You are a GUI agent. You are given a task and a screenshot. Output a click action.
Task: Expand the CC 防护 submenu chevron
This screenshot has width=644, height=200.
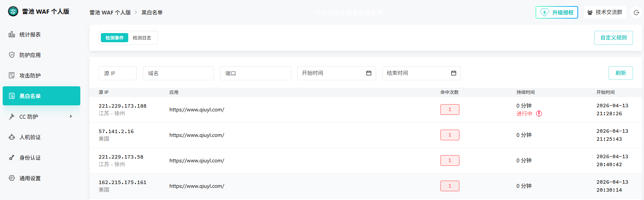point(71,117)
